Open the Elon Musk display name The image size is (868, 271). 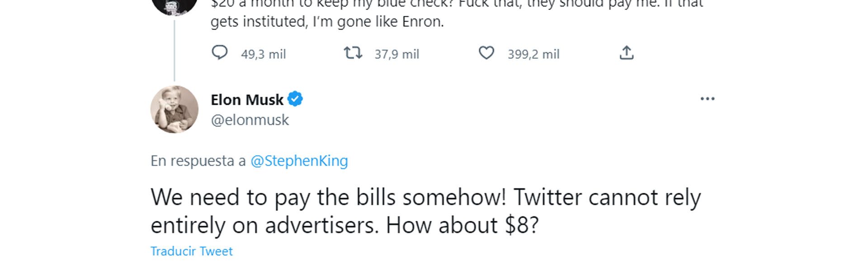tap(247, 100)
